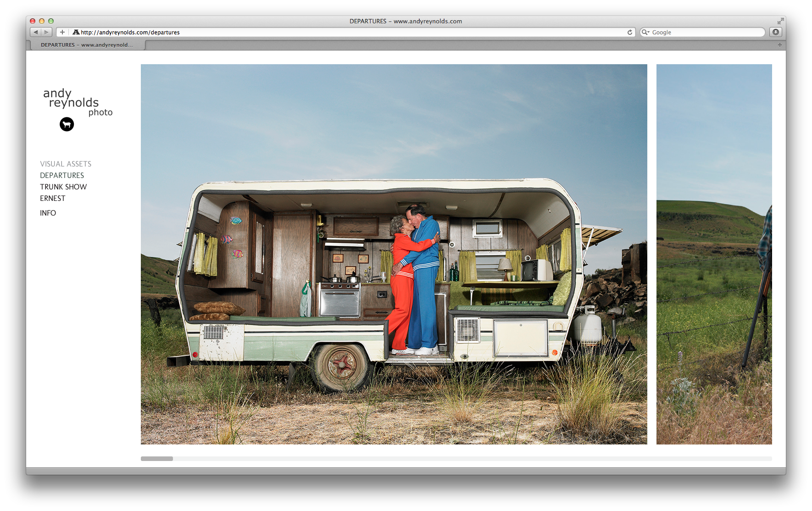Open the INFO page link
Viewport: 812px width, 511px height.
[48, 213]
